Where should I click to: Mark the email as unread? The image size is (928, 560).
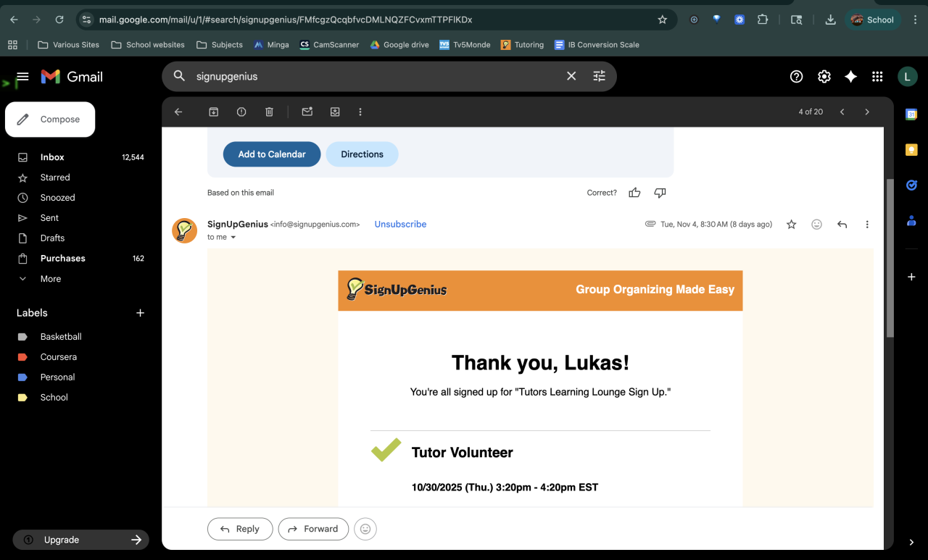click(x=307, y=112)
